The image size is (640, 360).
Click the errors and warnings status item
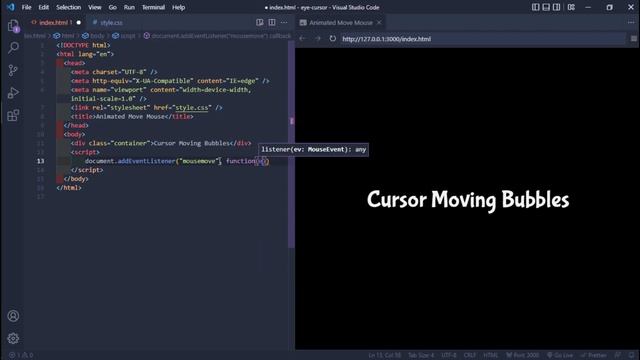[x=21, y=355]
